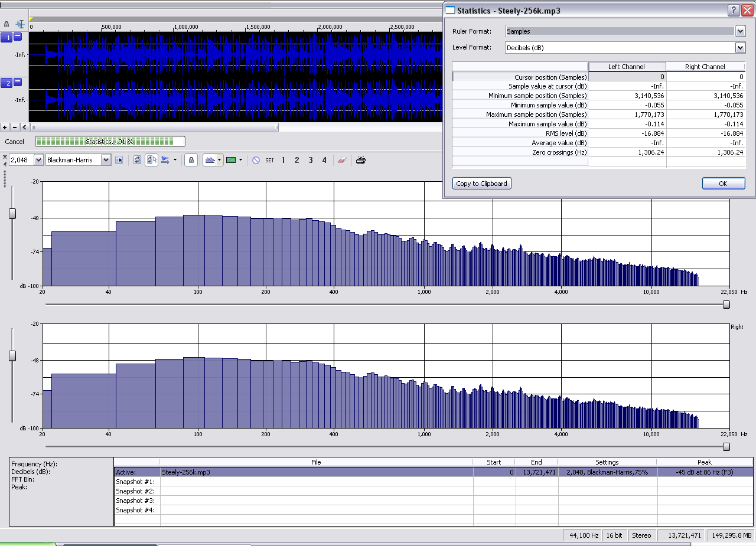Click the spectrum graph sync icon
The width and height of the screenshot is (756, 546).
165,160
